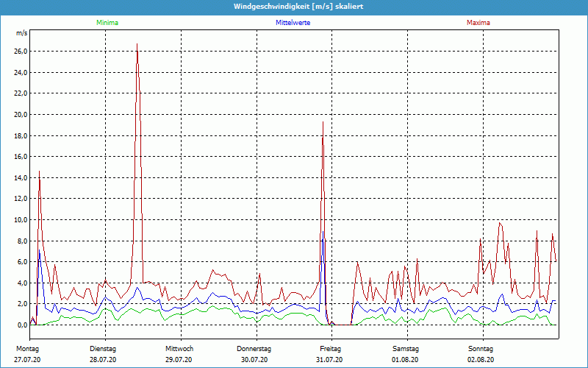Screen dimensions: 588x368
Task: Click the 30.07.20 date label
Action: (254, 360)
